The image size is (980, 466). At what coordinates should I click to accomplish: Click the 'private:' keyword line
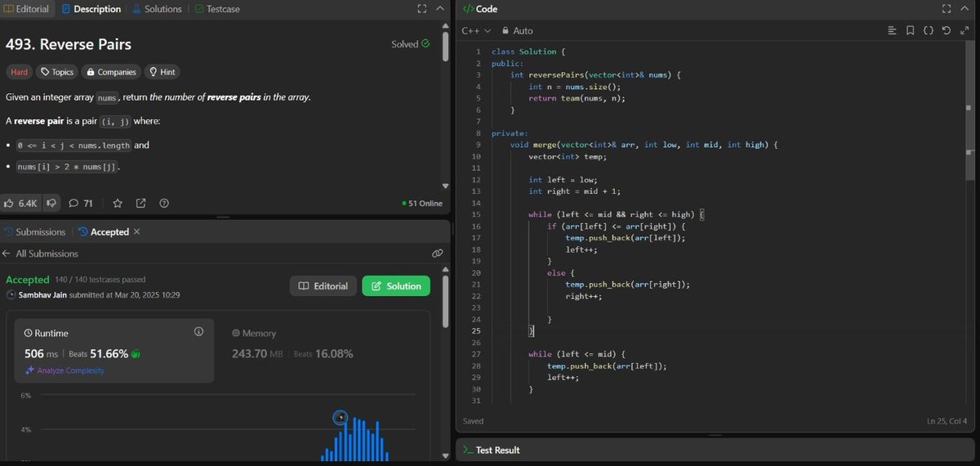click(x=510, y=133)
